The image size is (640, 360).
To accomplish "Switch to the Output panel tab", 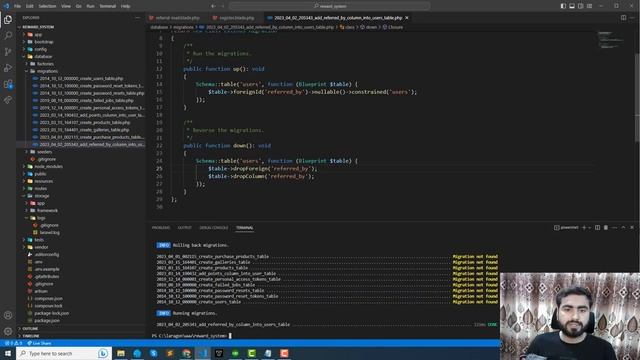I will pos(184,228).
